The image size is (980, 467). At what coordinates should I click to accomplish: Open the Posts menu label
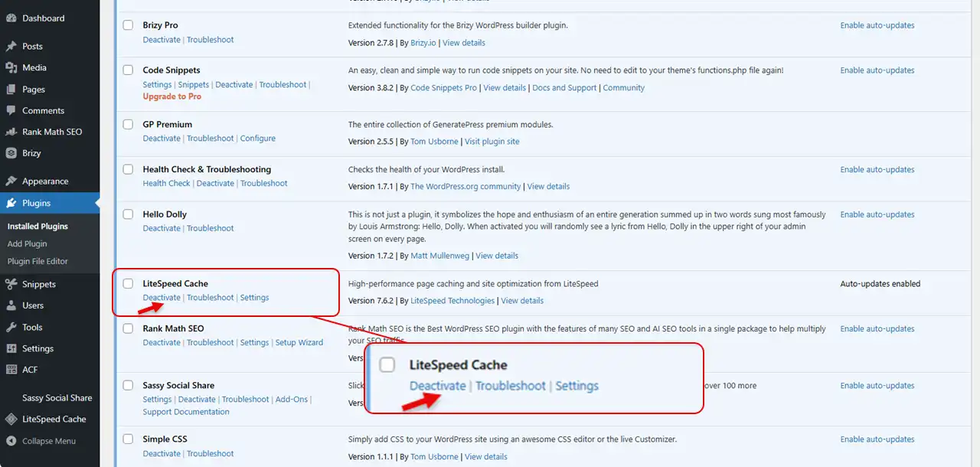click(32, 47)
